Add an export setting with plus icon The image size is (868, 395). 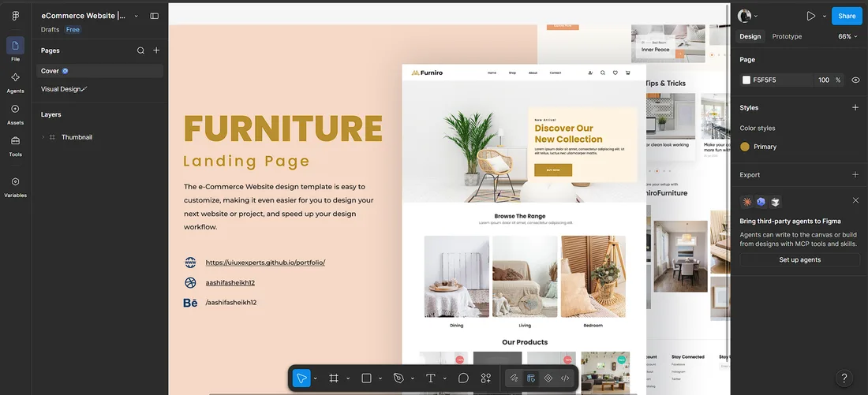(855, 175)
